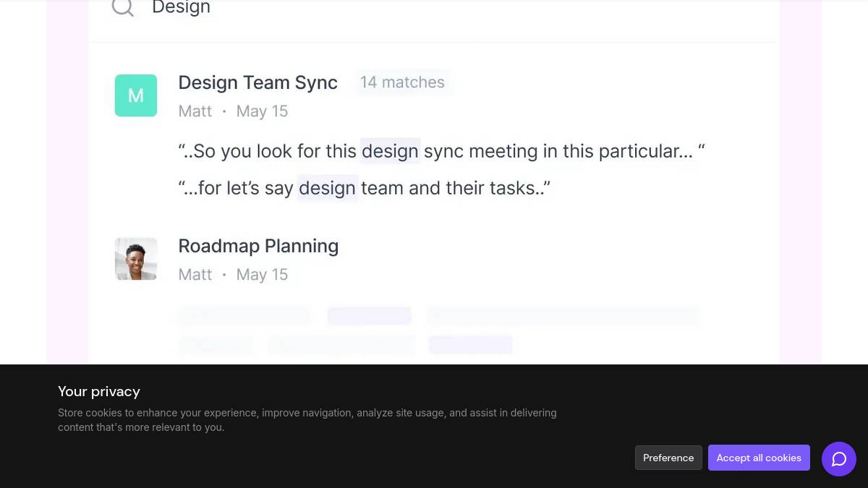Viewport: 868px width, 488px height.
Task: Open cookie Preference settings
Action: tap(668, 458)
